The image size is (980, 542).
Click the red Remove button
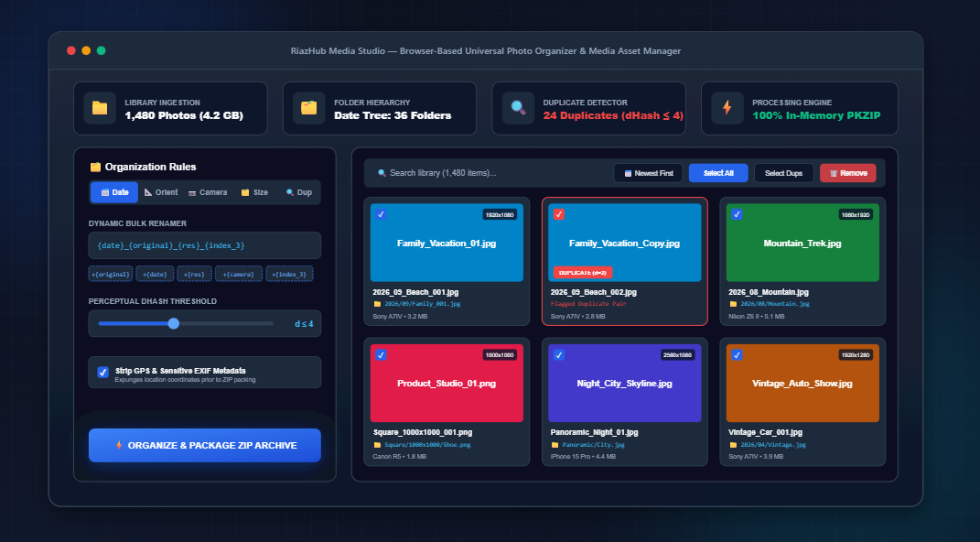848,173
